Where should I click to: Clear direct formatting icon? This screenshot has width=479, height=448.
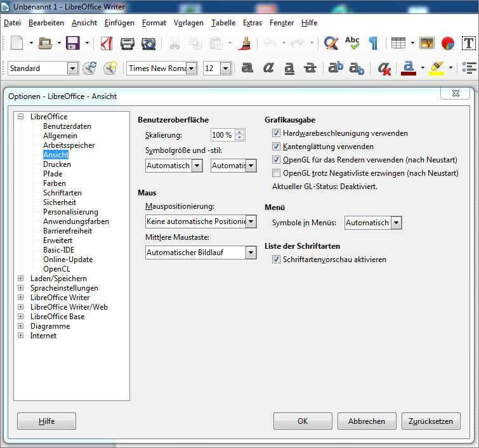click(x=384, y=69)
